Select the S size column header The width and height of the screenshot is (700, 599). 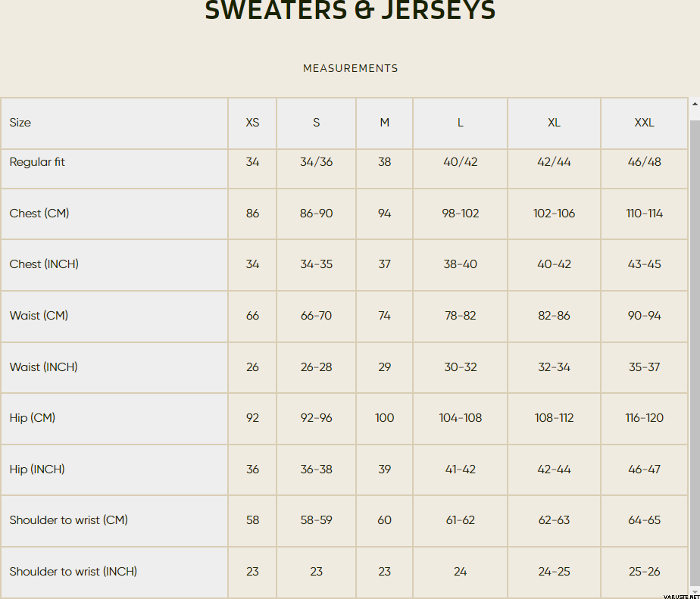pyautogui.click(x=316, y=123)
